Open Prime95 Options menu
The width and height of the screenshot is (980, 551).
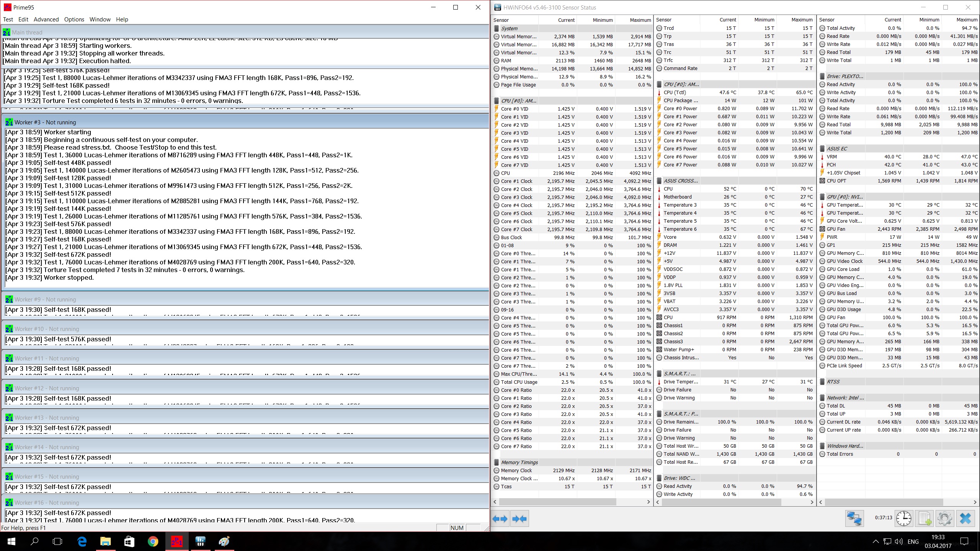[74, 20]
